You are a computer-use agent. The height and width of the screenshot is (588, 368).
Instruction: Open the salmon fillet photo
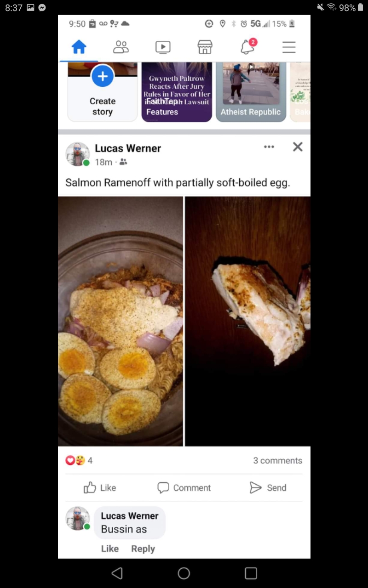(247, 321)
